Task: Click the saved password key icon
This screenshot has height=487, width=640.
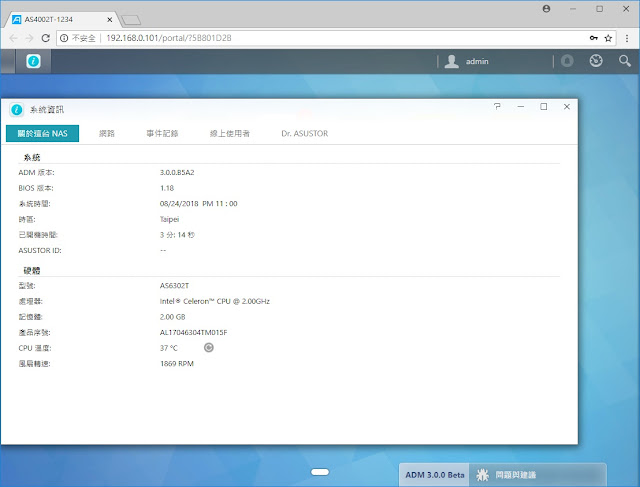Action: (594, 38)
